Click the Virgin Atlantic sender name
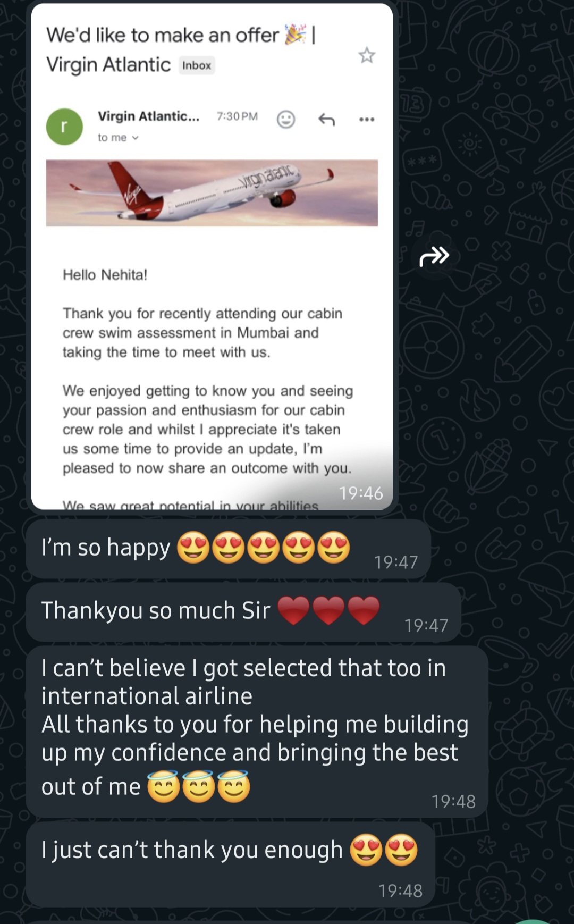The image size is (574, 924). point(148,116)
